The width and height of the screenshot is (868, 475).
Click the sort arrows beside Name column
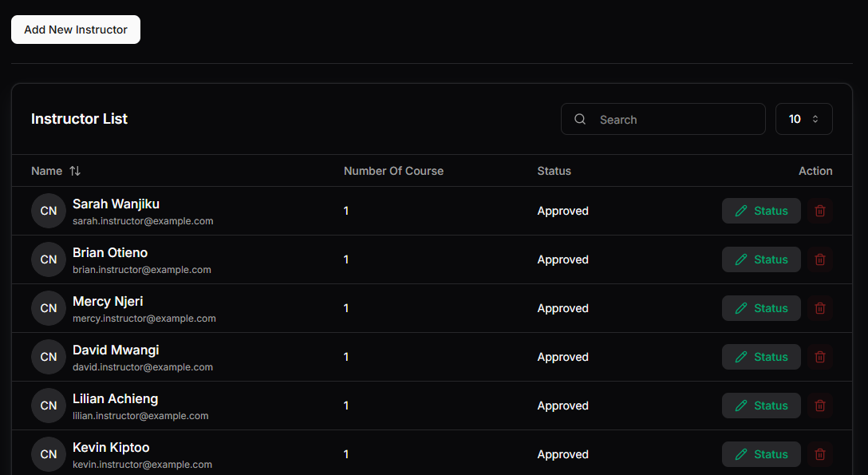coord(75,171)
